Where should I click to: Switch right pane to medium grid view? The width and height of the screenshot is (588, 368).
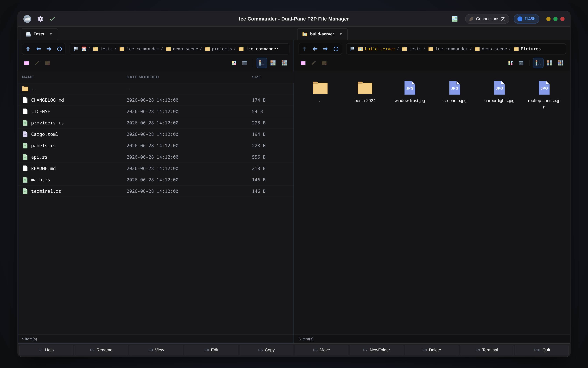[x=549, y=63]
